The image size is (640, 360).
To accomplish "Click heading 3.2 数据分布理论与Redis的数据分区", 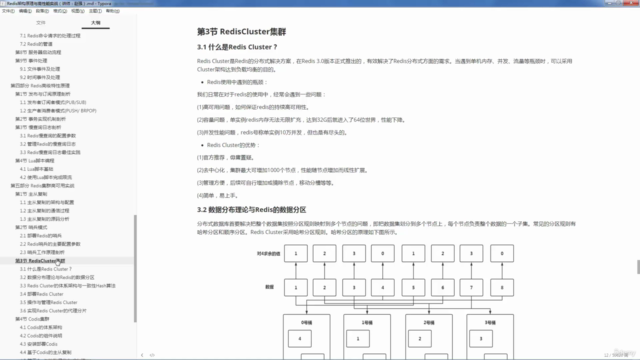I will tap(251, 210).
